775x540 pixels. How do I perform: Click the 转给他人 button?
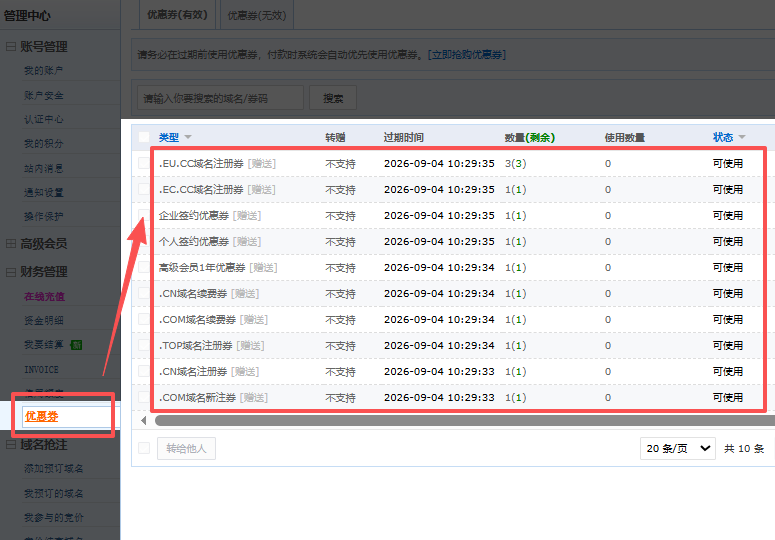186,449
